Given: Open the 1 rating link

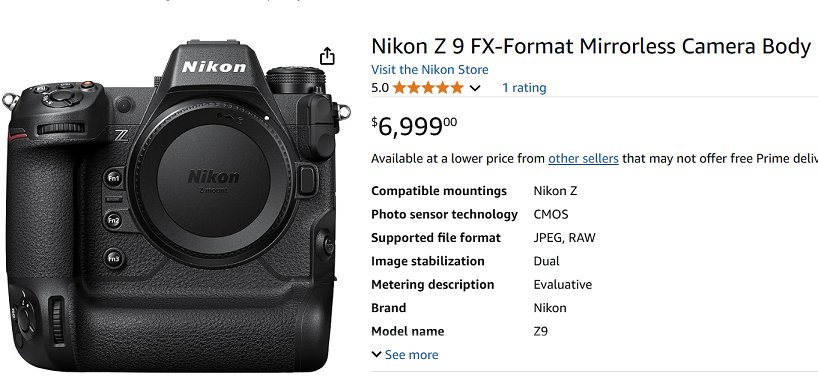Looking at the screenshot, I should pos(524,88).
